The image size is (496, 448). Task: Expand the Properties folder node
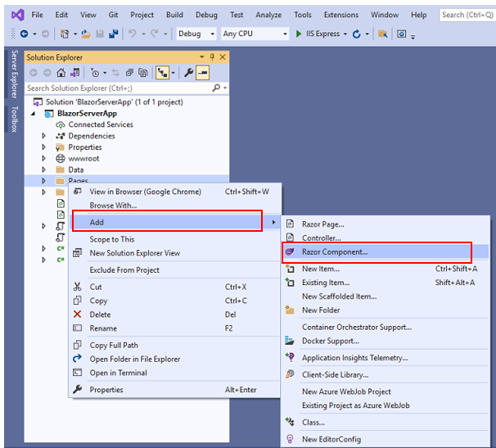tap(43, 147)
